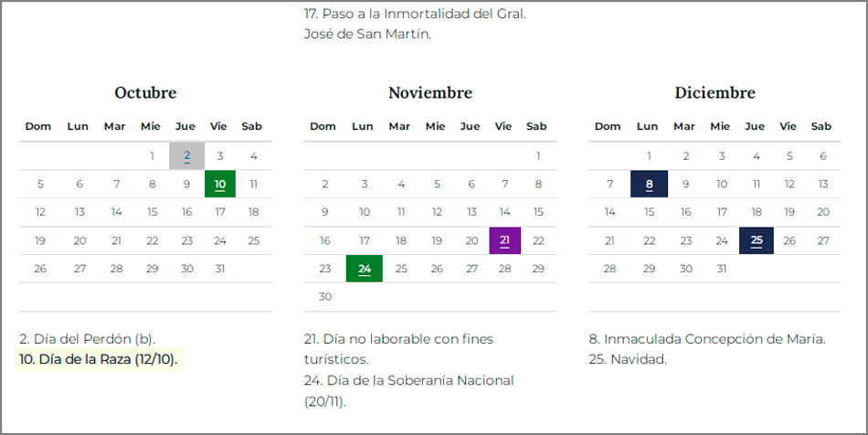Click day 1 in the Noviembre calendar
This screenshot has height=435, width=868.
[x=538, y=156]
